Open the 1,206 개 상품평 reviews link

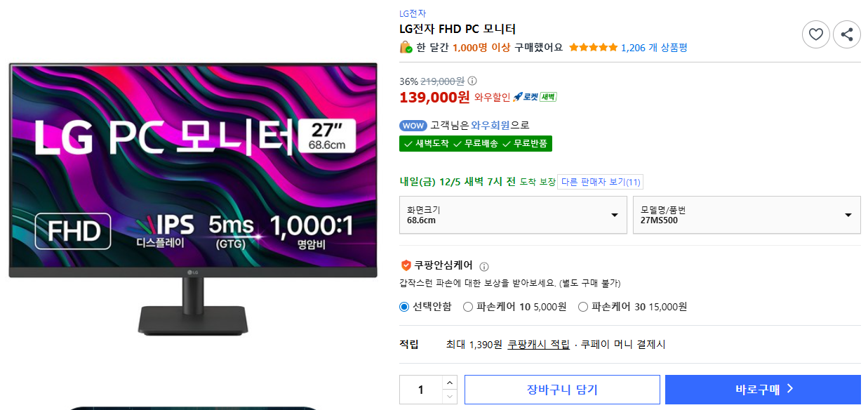[x=654, y=48]
